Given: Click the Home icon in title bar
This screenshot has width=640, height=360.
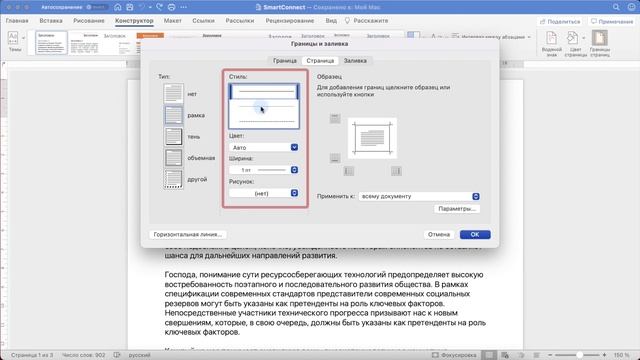Looking at the screenshot, I should coord(118,7).
